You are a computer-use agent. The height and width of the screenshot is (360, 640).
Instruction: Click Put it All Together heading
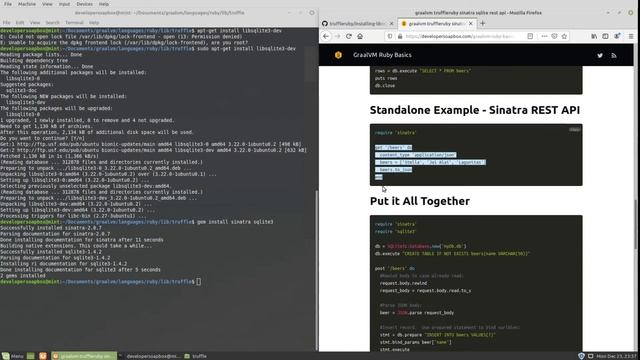point(420,201)
